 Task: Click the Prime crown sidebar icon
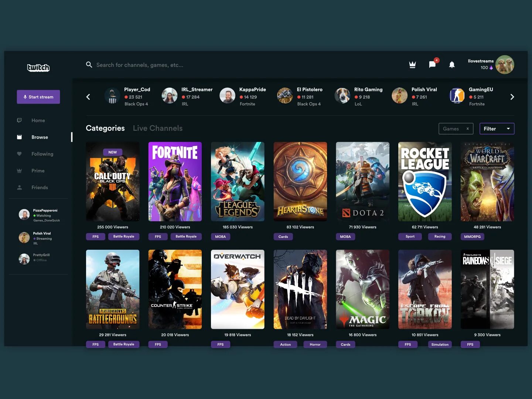pos(20,171)
